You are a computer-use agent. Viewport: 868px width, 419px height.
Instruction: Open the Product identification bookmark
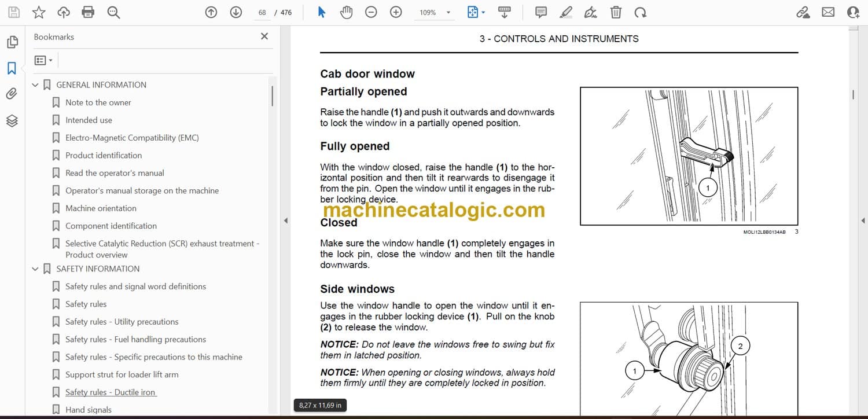(104, 155)
